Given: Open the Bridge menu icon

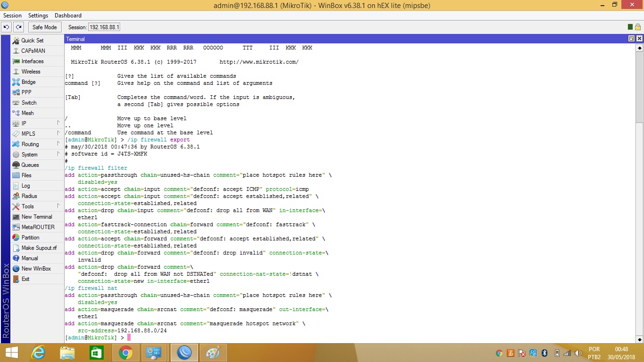Looking at the screenshot, I should click(16, 82).
